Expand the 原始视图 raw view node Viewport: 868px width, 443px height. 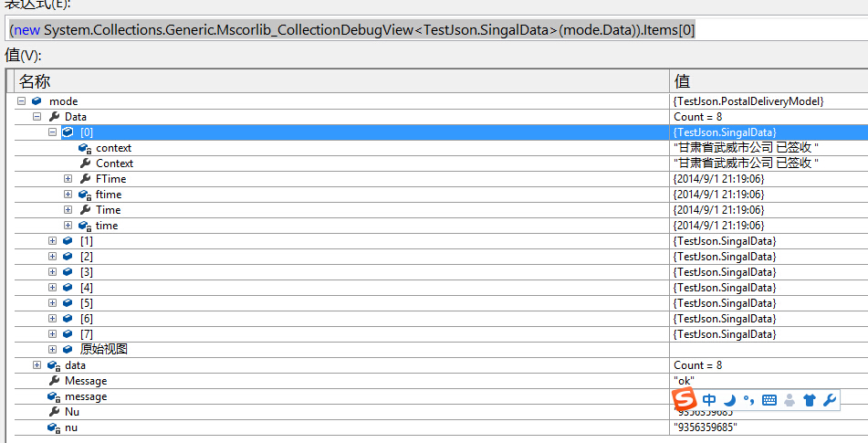[x=52, y=350]
